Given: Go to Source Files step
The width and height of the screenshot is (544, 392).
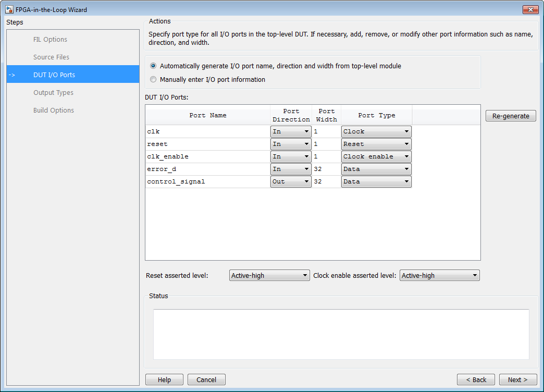Looking at the screenshot, I should coord(51,57).
